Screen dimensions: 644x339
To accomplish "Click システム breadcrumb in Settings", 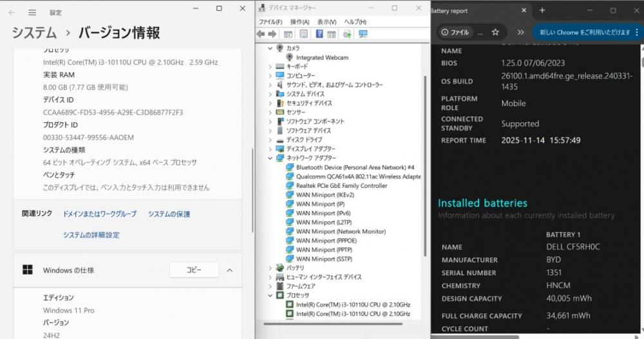I will click(x=34, y=33).
